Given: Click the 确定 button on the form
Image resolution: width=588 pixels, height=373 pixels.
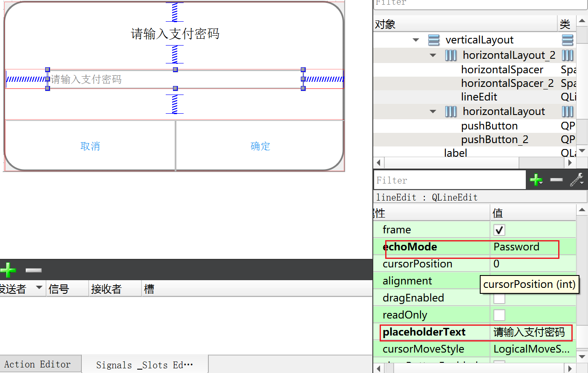Looking at the screenshot, I should point(260,146).
